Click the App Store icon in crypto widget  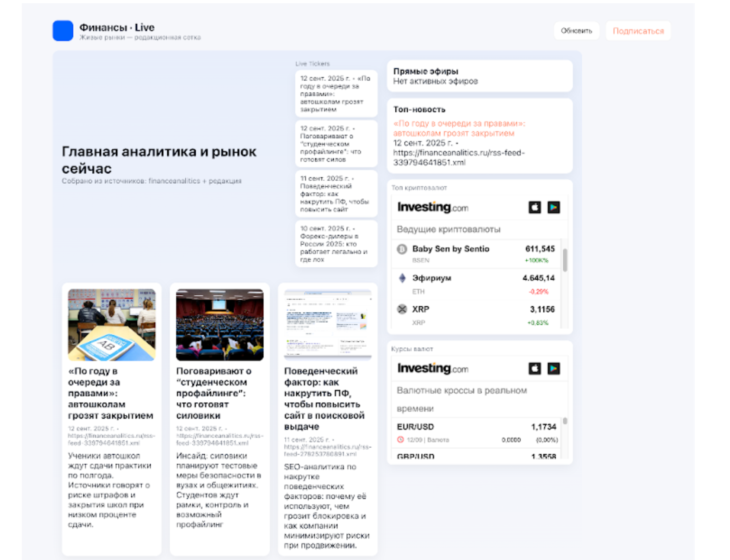tap(535, 207)
